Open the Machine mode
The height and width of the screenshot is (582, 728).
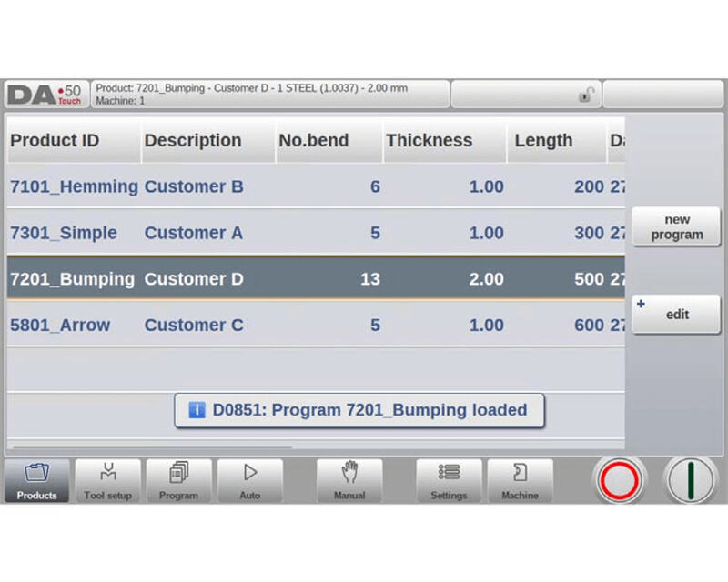pos(520,481)
